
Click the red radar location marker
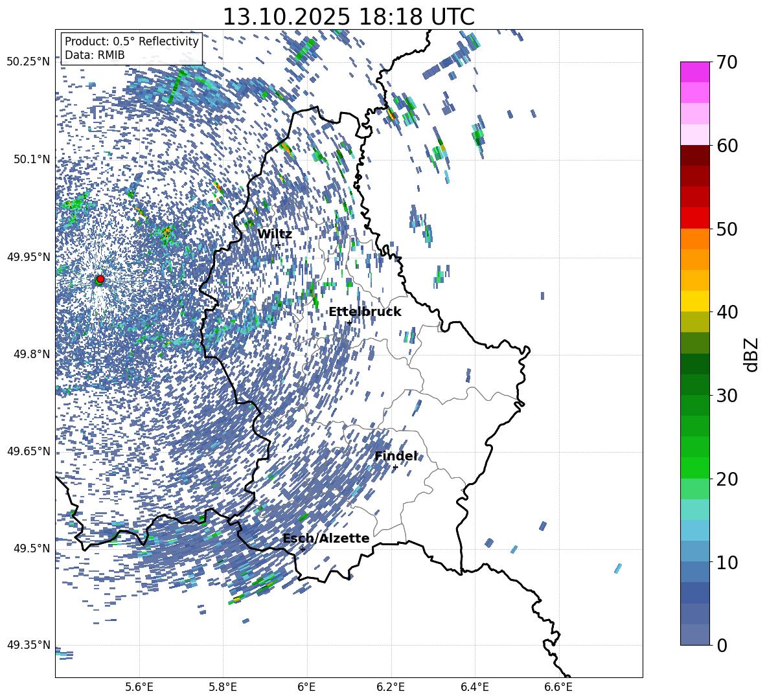coord(100,279)
